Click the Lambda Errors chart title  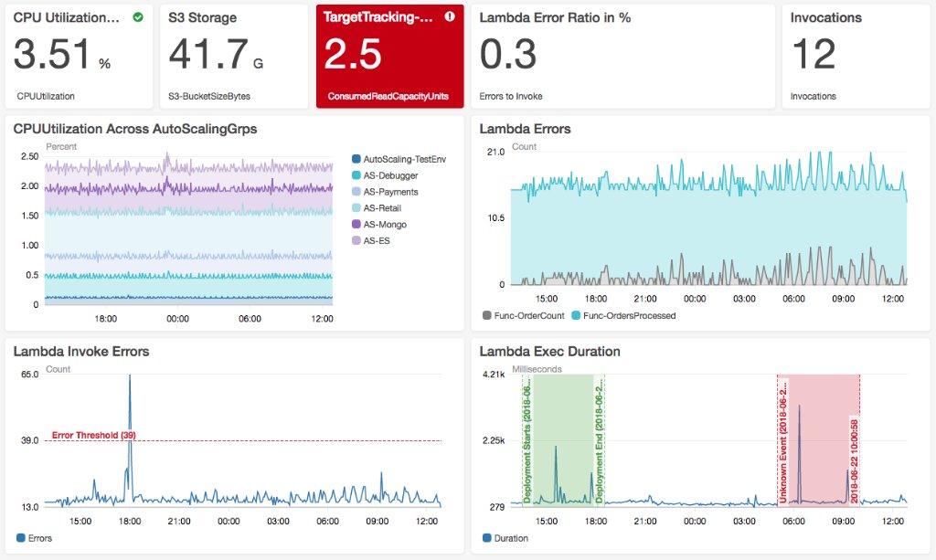click(525, 129)
